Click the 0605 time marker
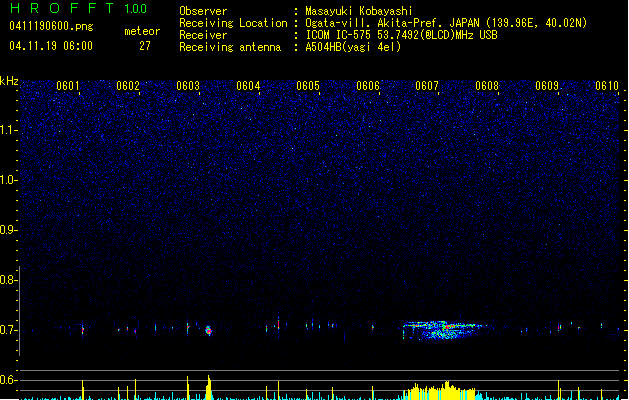Viewport: 629px width, 400px height. tap(308, 86)
